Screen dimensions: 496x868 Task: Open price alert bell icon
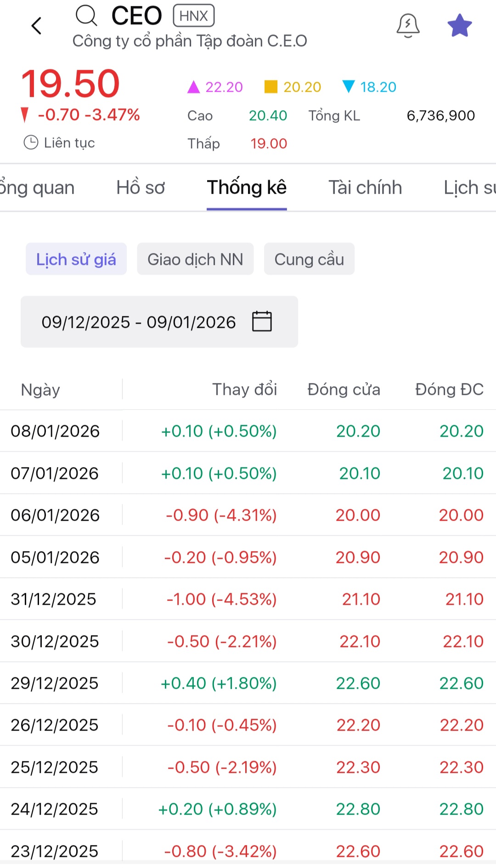[408, 25]
